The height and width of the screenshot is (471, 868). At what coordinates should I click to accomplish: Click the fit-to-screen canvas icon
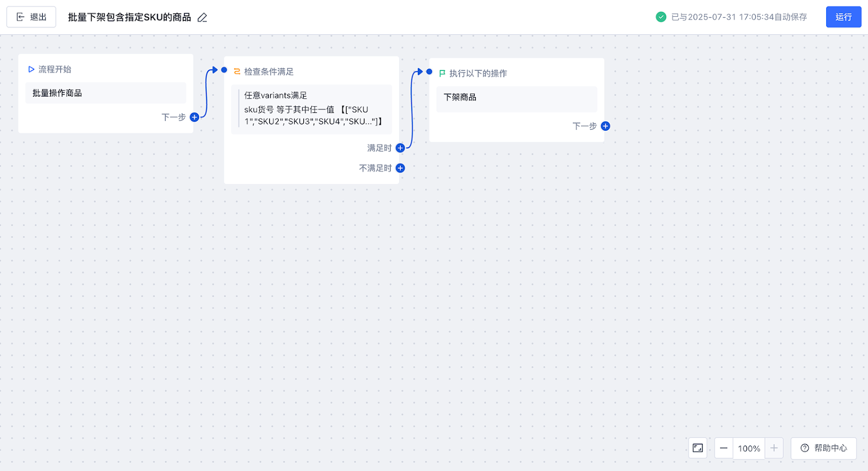[x=698, y=448]
